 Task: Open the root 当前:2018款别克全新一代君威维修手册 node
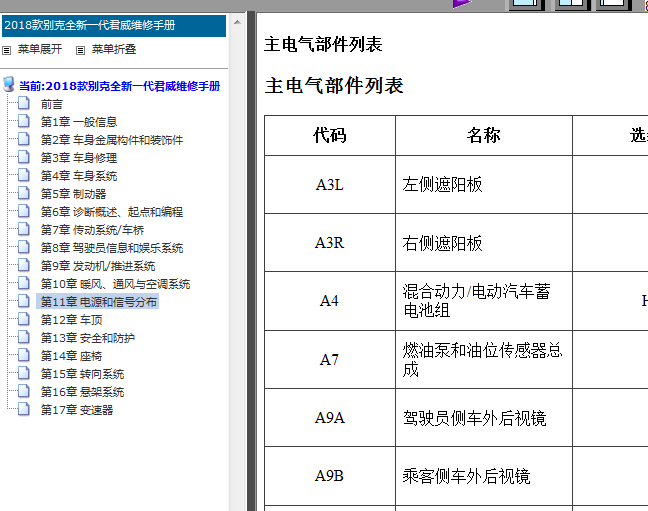pos(119,86)
